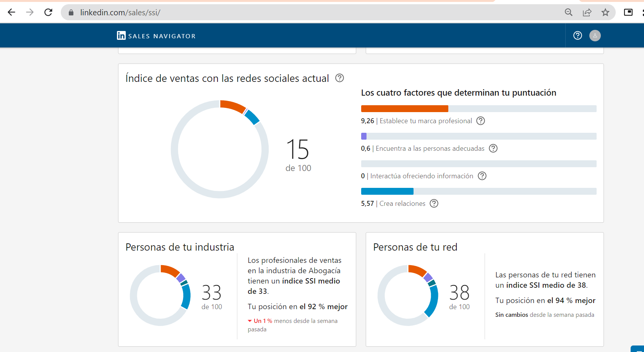Click the 0 Interactúa ofreciendo información label
Image resolution: width=644 pixels, height=352 pixels.
point(417,176)
